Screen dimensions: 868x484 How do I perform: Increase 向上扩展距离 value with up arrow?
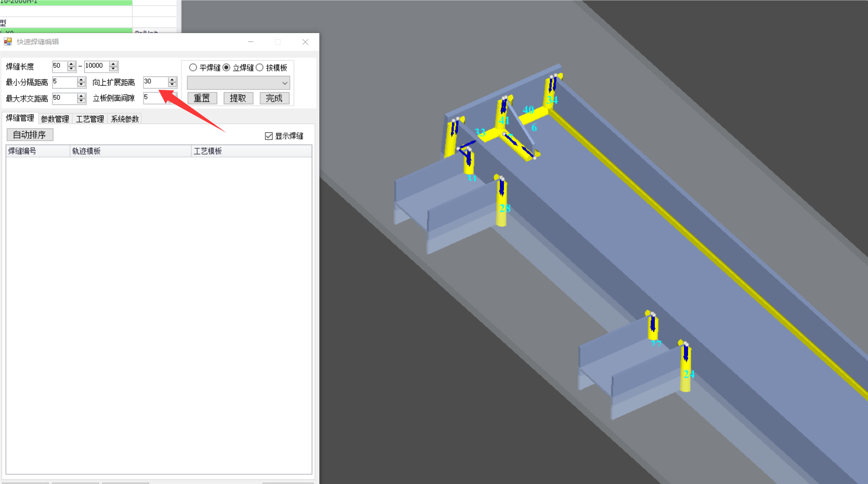point(172,79)
